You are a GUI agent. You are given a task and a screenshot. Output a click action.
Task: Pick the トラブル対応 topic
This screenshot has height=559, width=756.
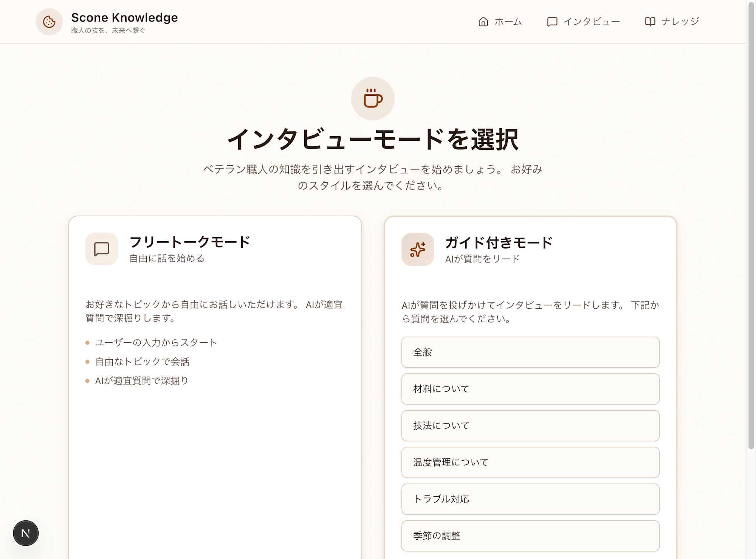tap(530, 499)
